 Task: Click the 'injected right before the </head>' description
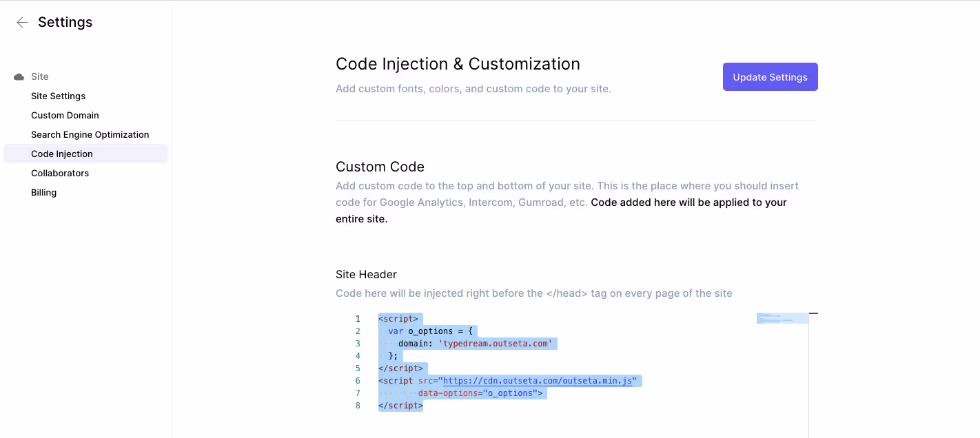click(x=534, y=293)
